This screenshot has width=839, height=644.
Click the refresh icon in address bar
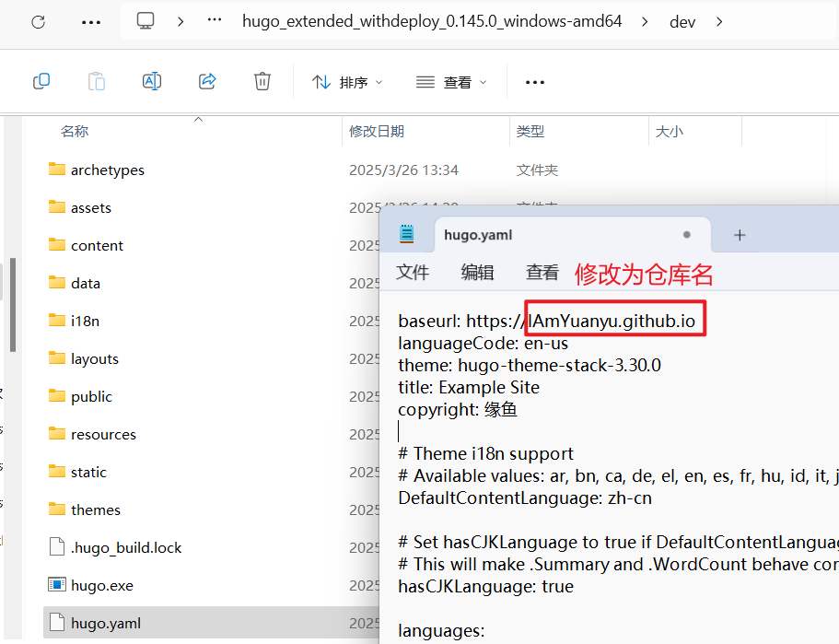pos(38,21)
